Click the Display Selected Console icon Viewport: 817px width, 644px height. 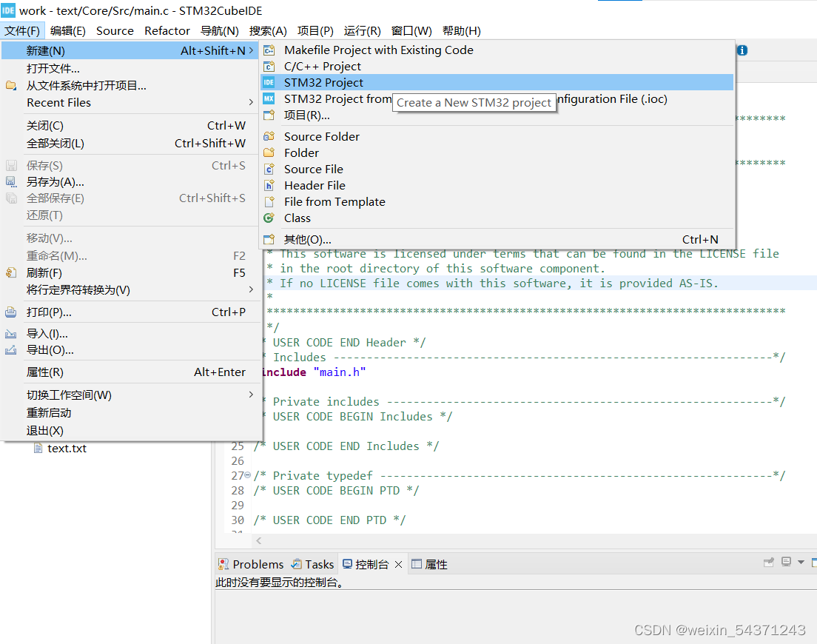click(785, 562)
